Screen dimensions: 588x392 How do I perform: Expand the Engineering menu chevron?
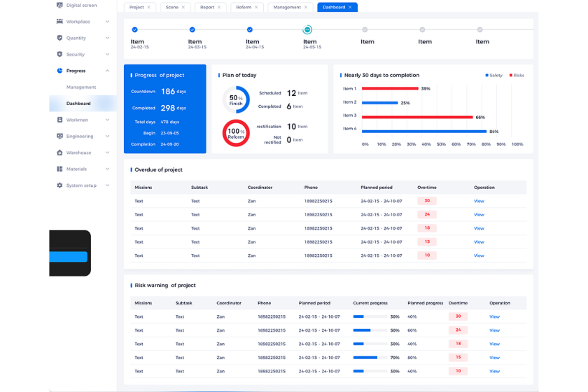[107, 136]
